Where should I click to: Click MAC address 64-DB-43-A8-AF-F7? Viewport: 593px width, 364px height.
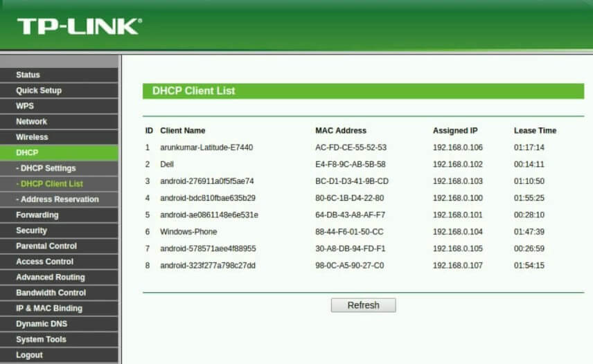click(351, 215)
